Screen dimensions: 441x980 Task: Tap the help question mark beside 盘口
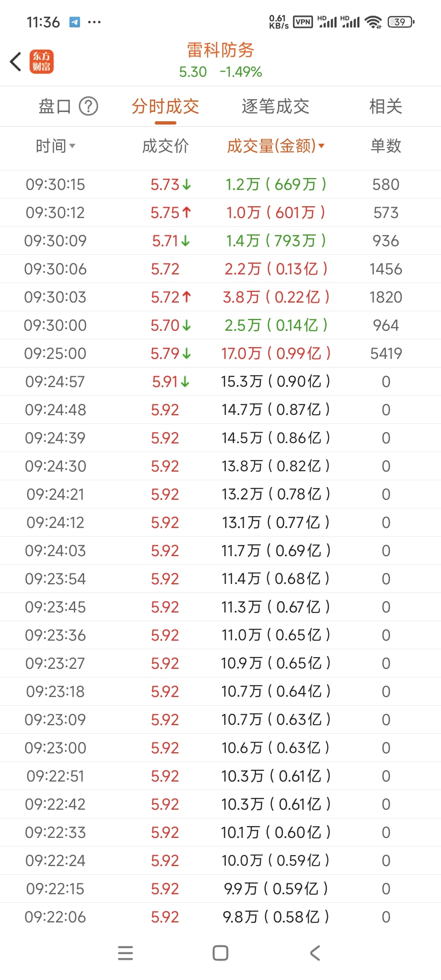tap(88, 107)
